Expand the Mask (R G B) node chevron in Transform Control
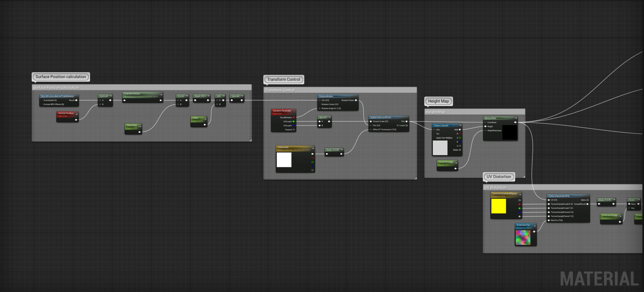644x292 pixels. (342, 150)
